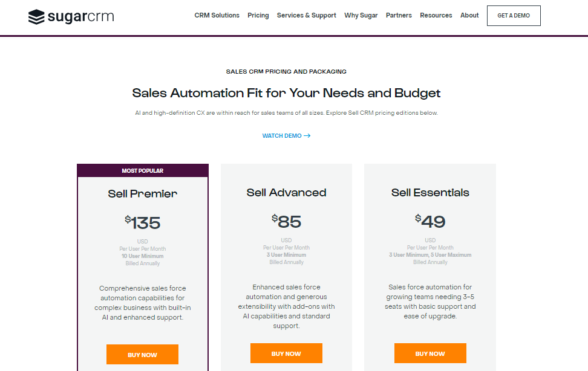Click the $135 Sell Premier price
Screen dimensions: 588x371
click(143, 223)
